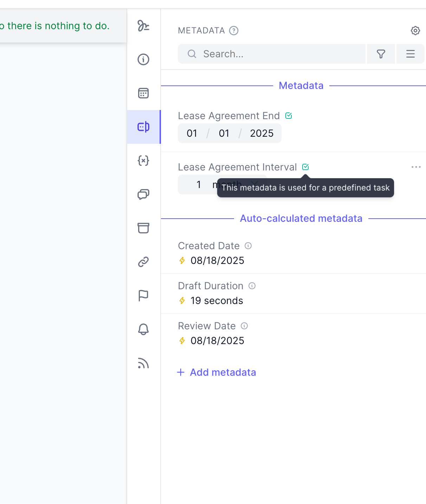Open the information panel icon
Screen dimensions: 426x504
[143, 59]
